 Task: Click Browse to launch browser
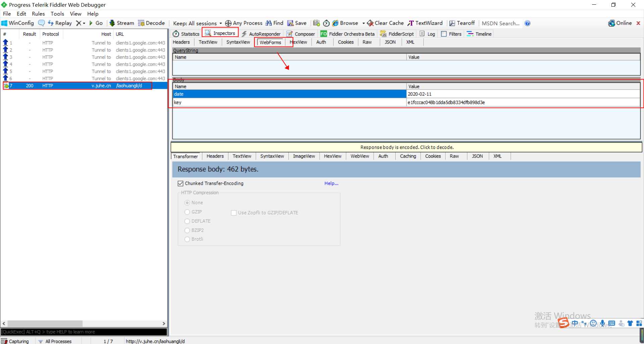(x=345, y=23)
